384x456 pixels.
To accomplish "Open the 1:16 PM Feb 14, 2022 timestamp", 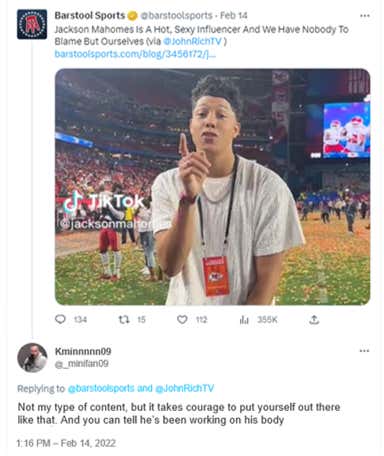I will pyautogui.click(x=66, y=443).
